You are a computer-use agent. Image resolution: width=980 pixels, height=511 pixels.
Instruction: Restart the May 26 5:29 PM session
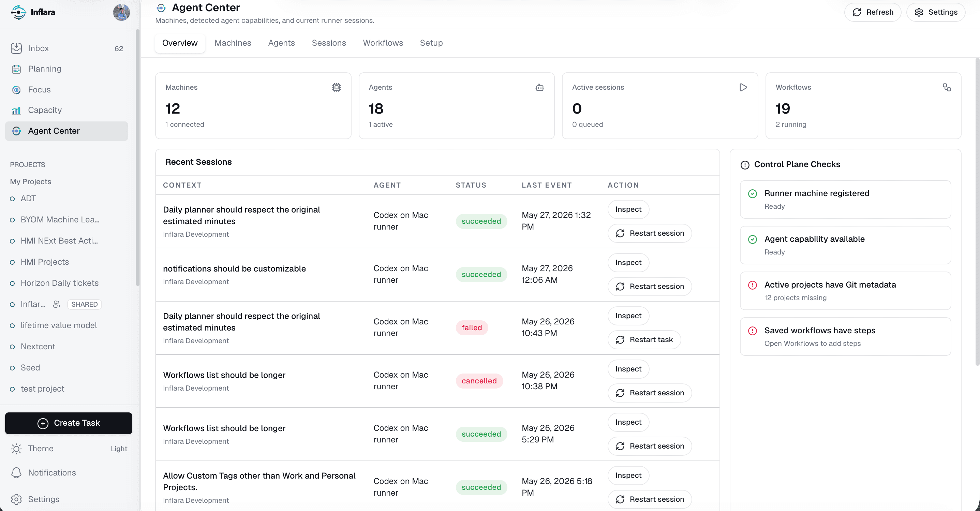(x=649, y=446)
